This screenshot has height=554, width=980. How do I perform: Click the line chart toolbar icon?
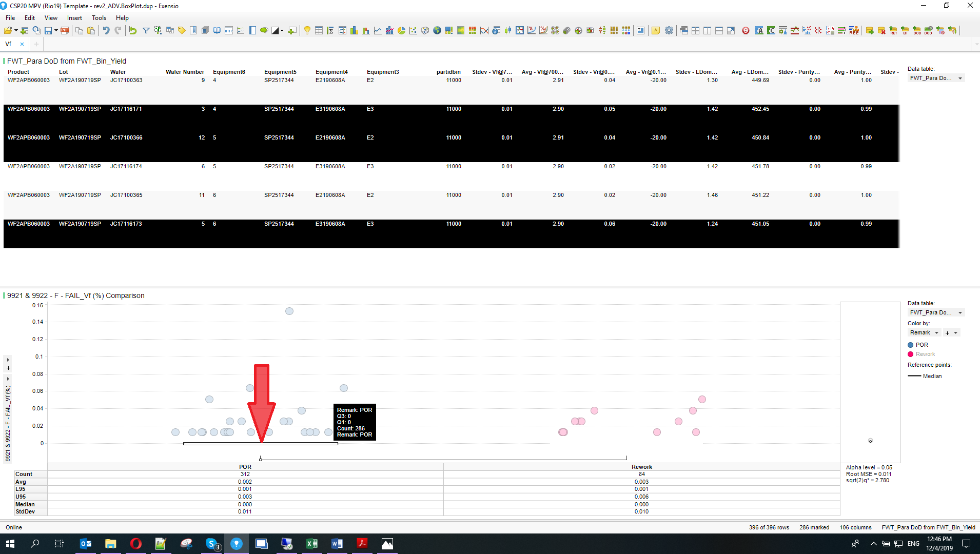(378, 31)
